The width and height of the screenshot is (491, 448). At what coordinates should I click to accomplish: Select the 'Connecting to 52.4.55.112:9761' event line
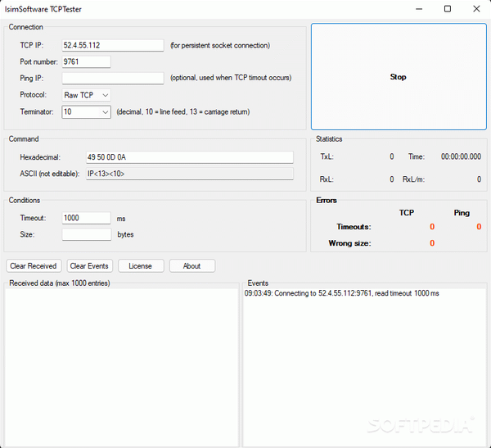click(x=341, y=293)
